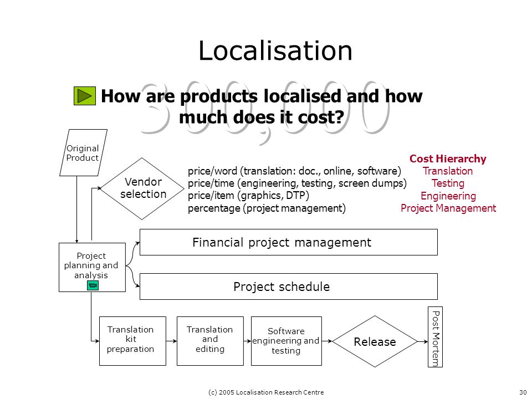This screenshot has height=399, width=532.
Task: Click the Translation and editing box
Action: [210, 341]
